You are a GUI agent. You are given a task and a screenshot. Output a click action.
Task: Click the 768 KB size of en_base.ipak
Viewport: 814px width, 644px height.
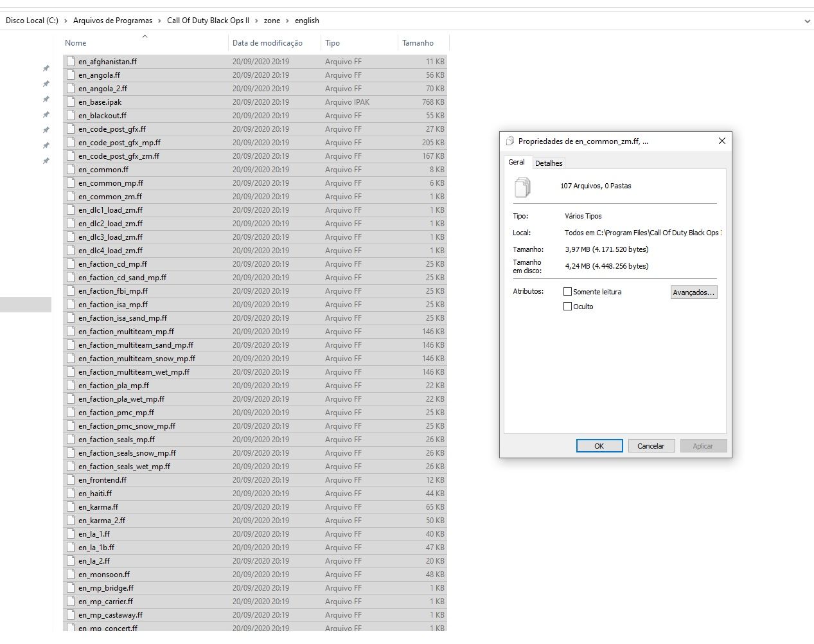click(x=433, y=102)
